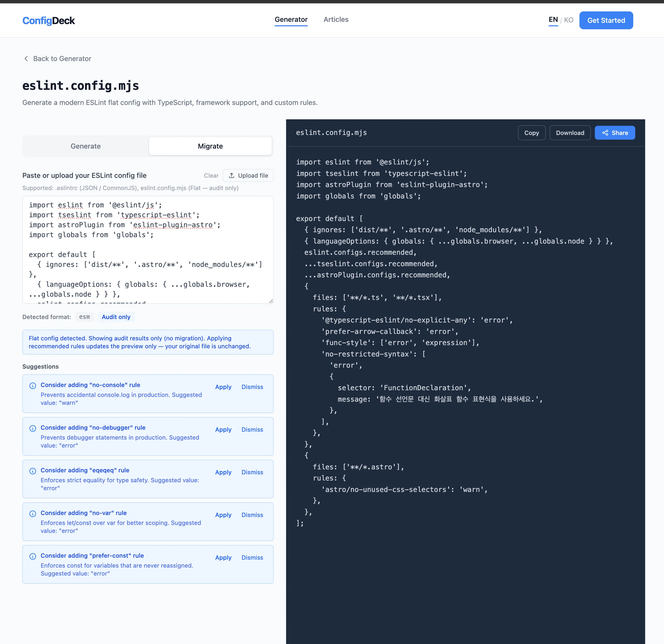Select EN language option

pyautogui.click(x=553, y=20)
